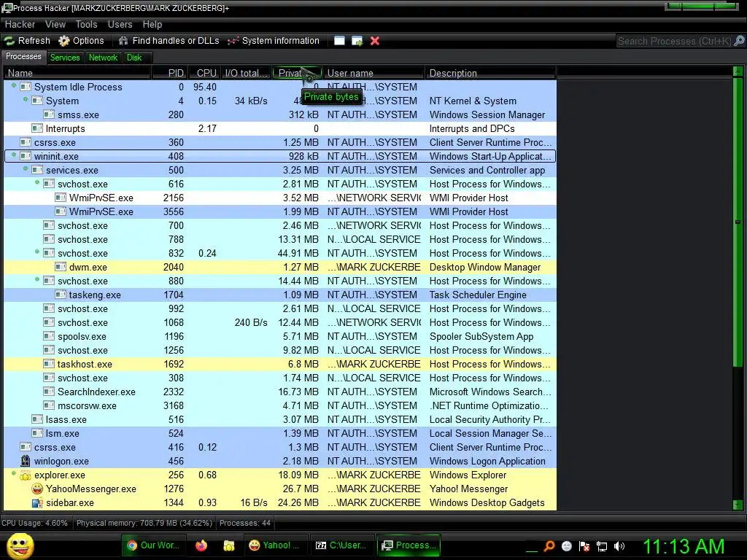Screen dimensions: 747x560
Task: Open System information window
Action: (274, 41)
